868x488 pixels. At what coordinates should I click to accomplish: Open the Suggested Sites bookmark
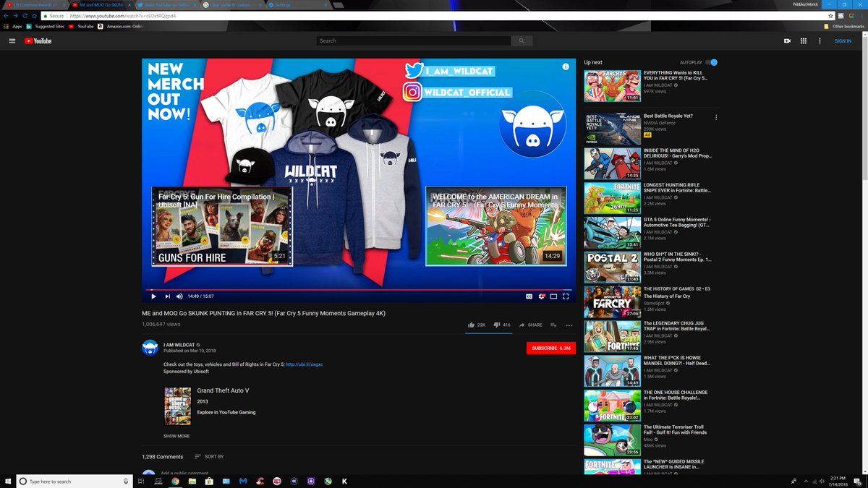point(46,26)
